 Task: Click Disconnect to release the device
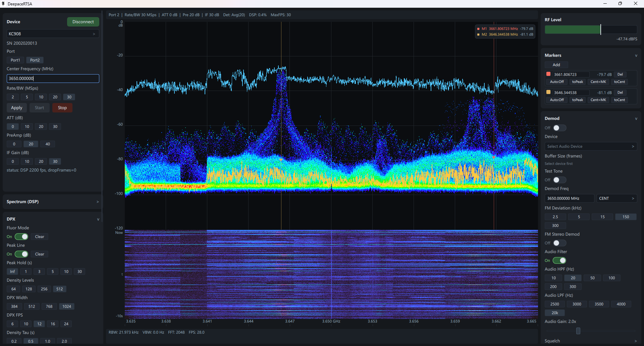[x=83, y=21]
